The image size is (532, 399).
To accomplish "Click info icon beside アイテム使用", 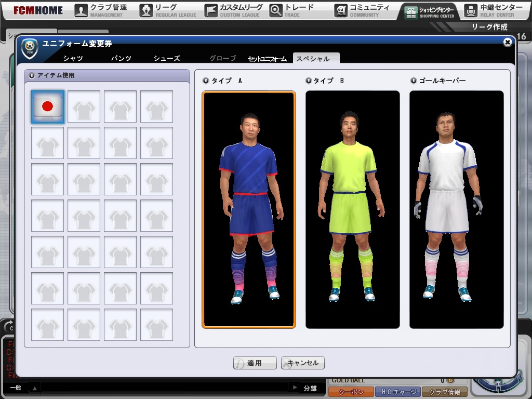I will click(x=32, y=76).
